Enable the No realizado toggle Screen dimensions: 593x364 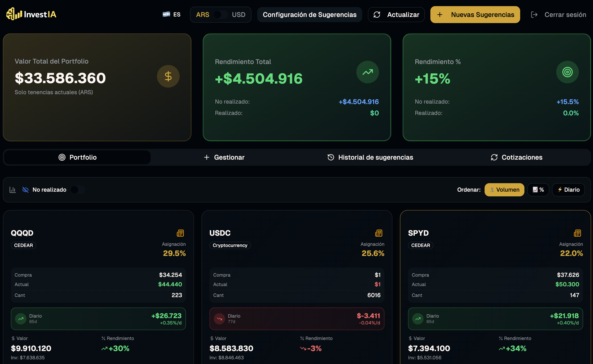click(78, 190)
